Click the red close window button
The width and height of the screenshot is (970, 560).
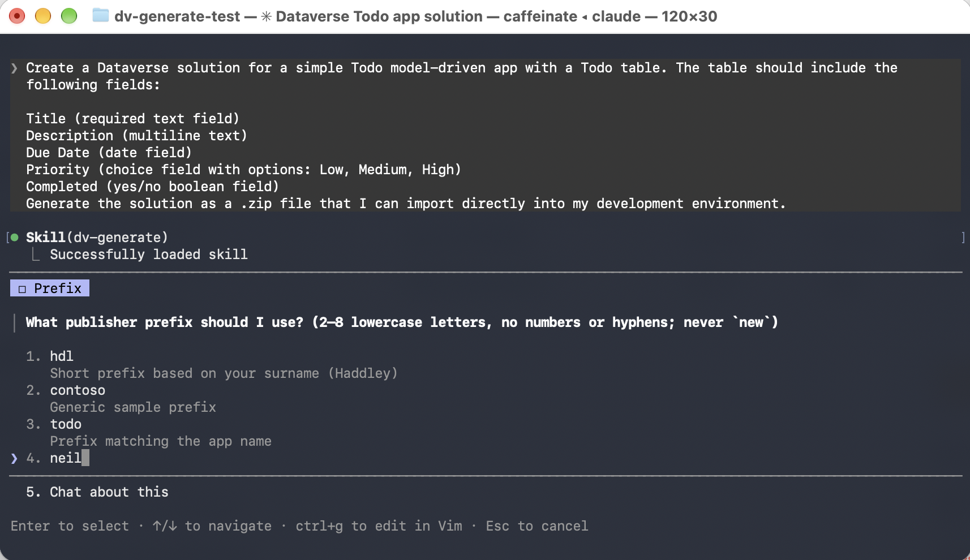(17, 16)
